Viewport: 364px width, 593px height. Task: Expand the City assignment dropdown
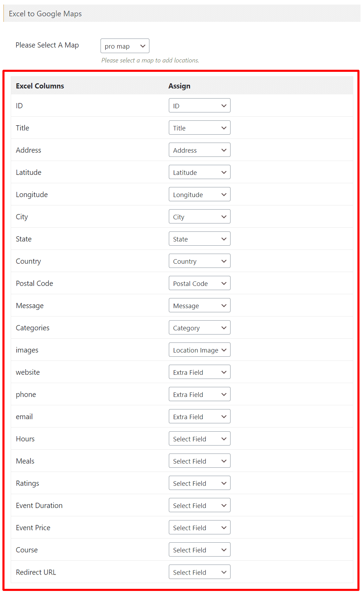[199, 216]
